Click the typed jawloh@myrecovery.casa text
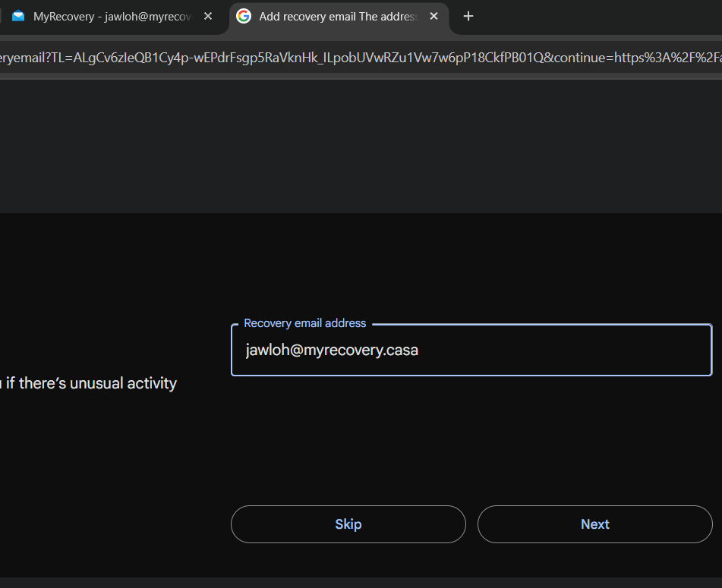 tap(332, 350)
